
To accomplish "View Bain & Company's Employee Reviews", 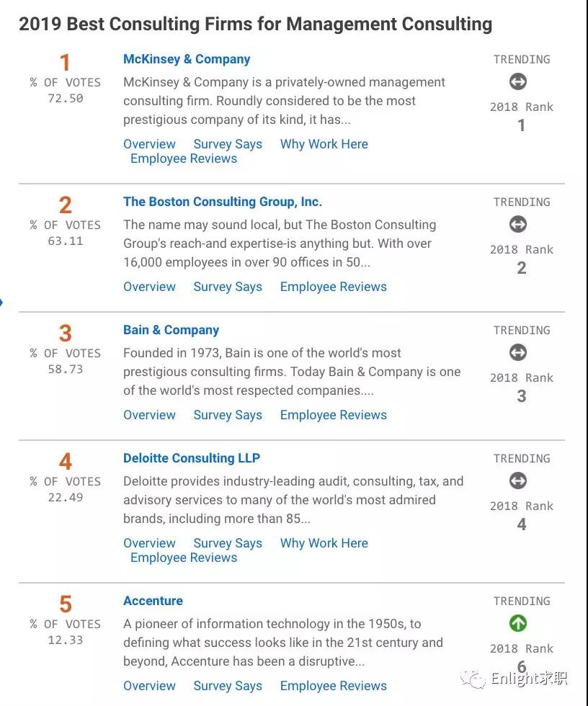I will click(x=333, y=415).
